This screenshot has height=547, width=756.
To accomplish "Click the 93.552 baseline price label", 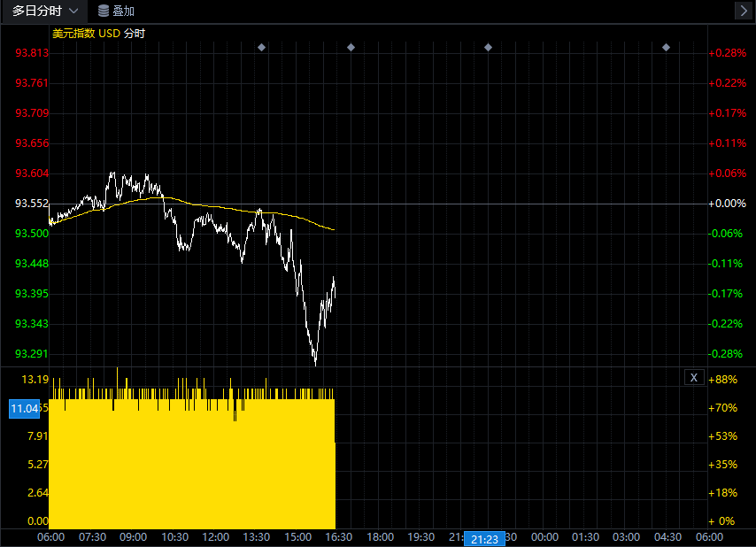I will [x=32, y=204].
